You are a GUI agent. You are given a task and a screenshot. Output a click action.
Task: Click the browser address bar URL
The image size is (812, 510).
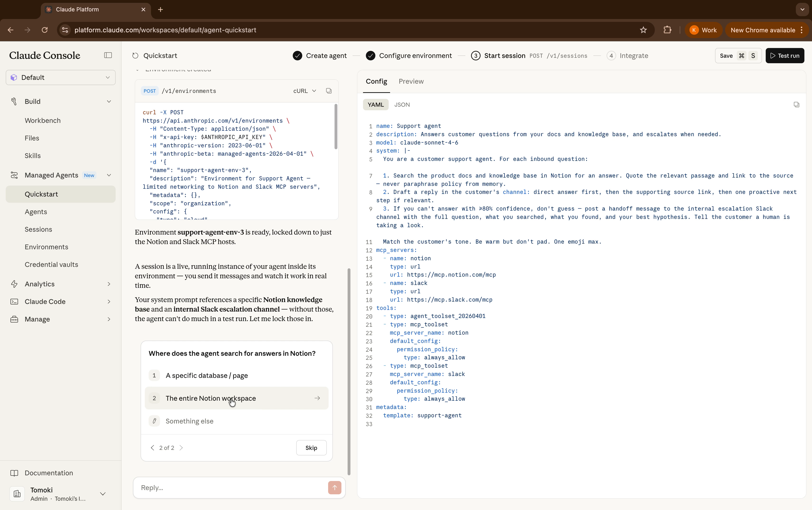point(165,30)
